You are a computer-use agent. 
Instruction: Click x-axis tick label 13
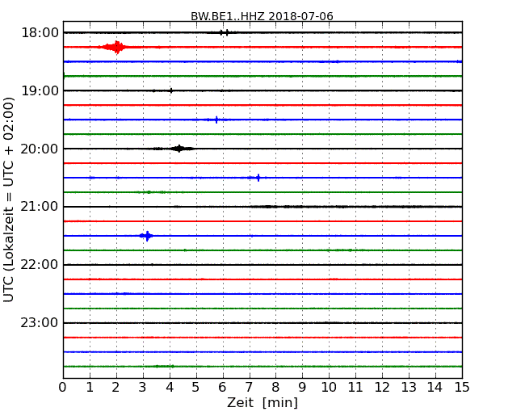(x=409, y=387)
